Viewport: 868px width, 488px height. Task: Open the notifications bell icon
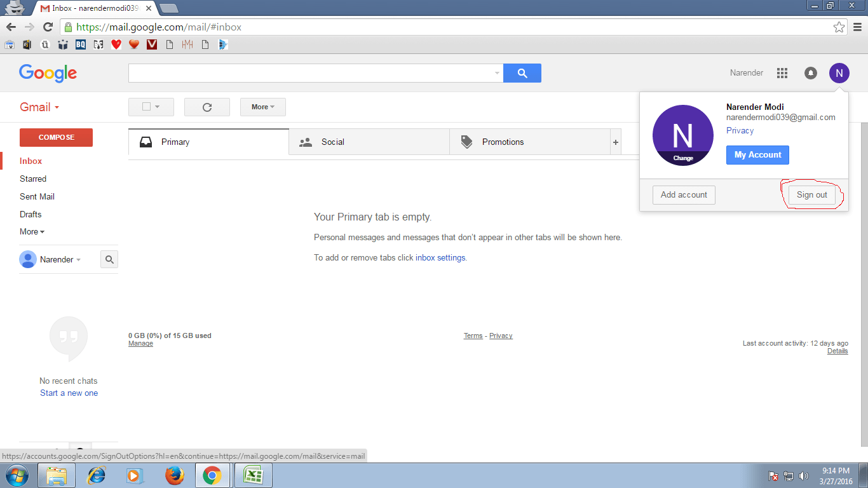(810, 72)
